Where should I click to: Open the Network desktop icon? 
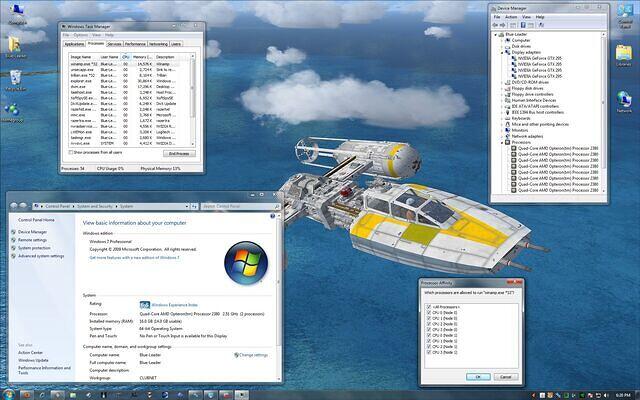(625, 100)
